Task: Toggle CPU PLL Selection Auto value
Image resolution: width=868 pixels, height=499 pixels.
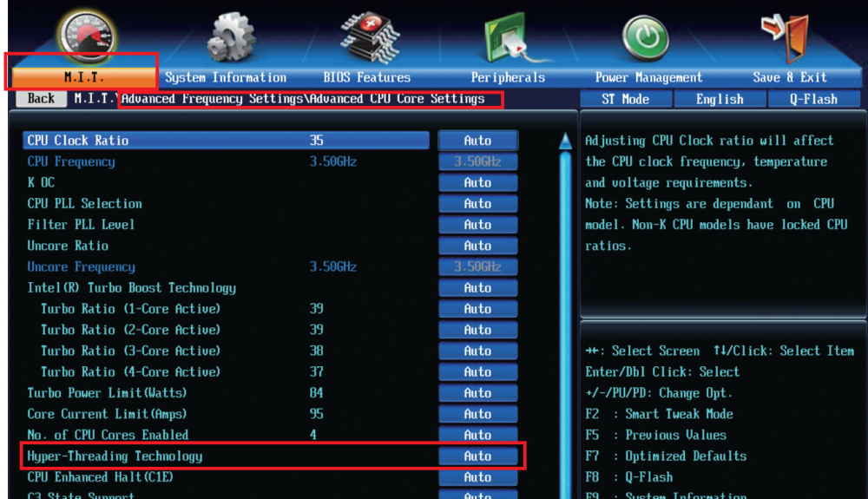Action: click(x=477, y=204)
